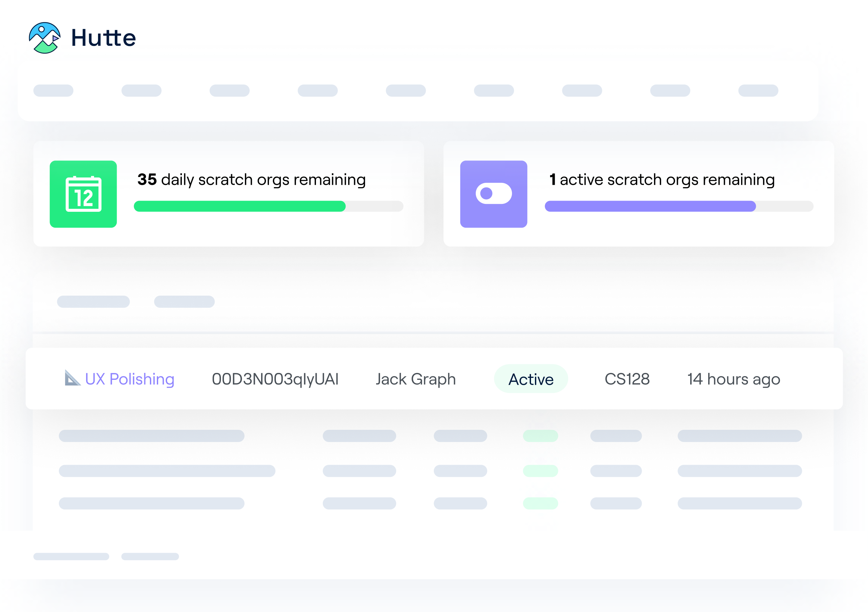Click the Jack Graph owner name

[416, 379]
